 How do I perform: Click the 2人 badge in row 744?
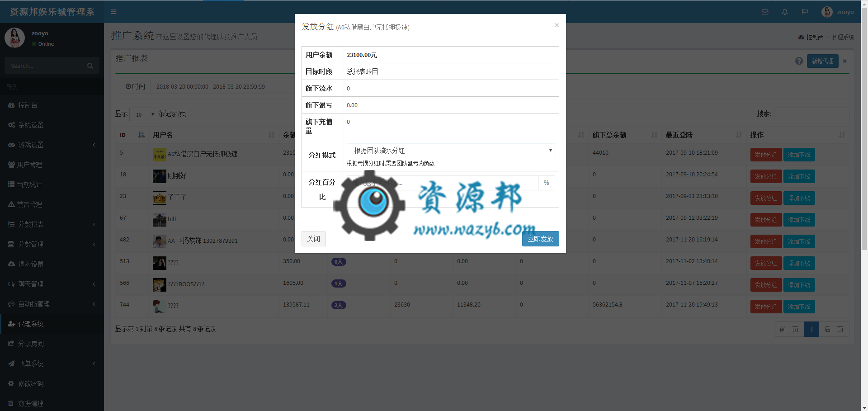(339, 305)
